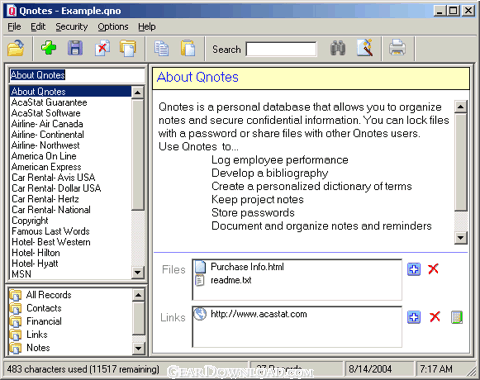480x380 pixels.
Task: Select the Notes category folder
Action: (38, 348)
